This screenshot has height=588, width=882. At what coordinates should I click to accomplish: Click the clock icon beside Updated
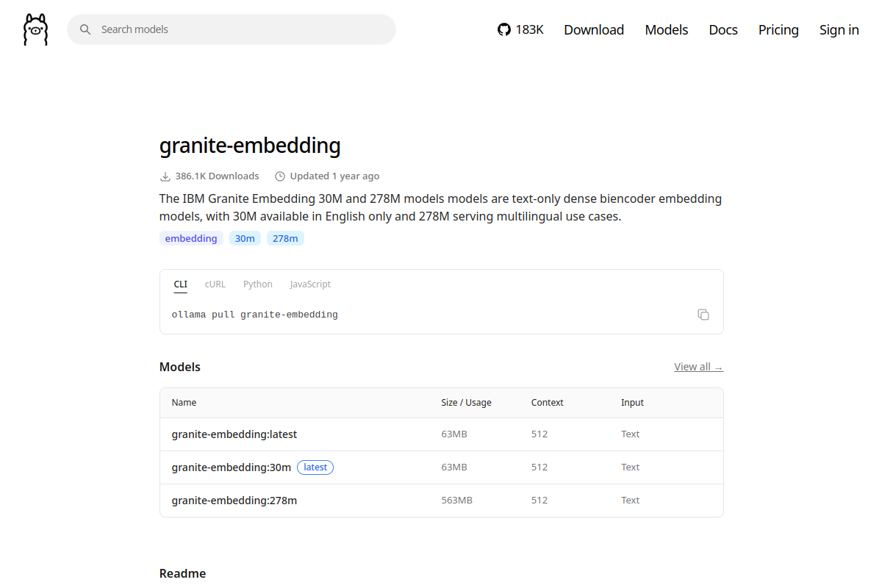click(280, 176)
